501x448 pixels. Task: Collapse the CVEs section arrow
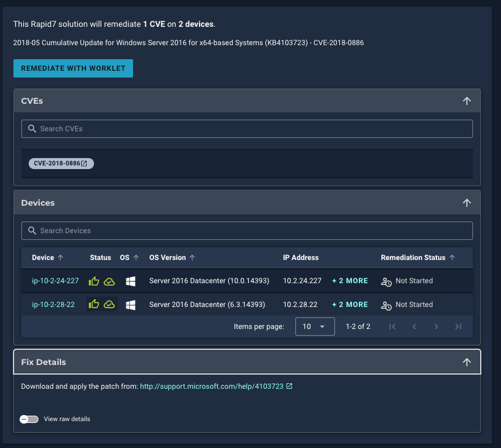pos(466,101)
